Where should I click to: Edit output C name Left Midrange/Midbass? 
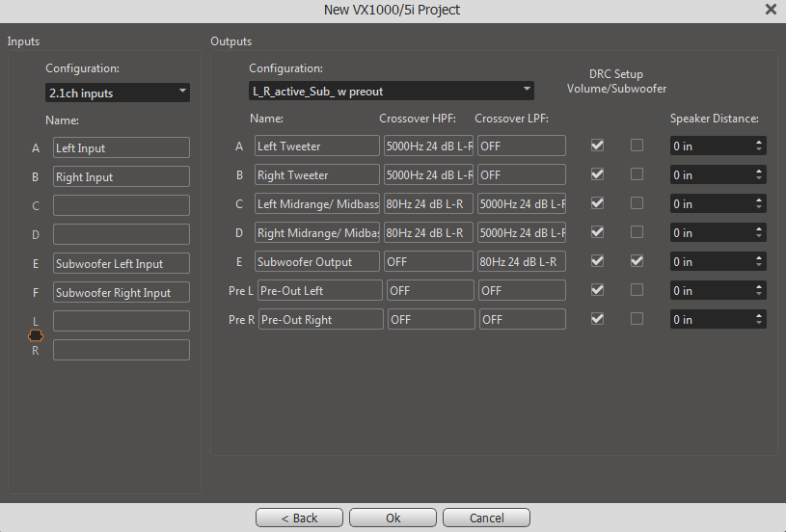[x=316, y=204]
